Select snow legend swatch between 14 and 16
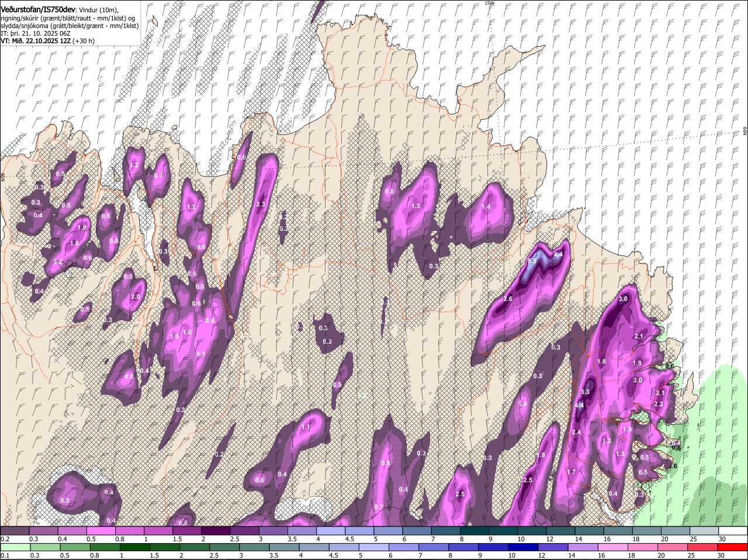This screenshot has width=748, height=560. pos(590,531)
